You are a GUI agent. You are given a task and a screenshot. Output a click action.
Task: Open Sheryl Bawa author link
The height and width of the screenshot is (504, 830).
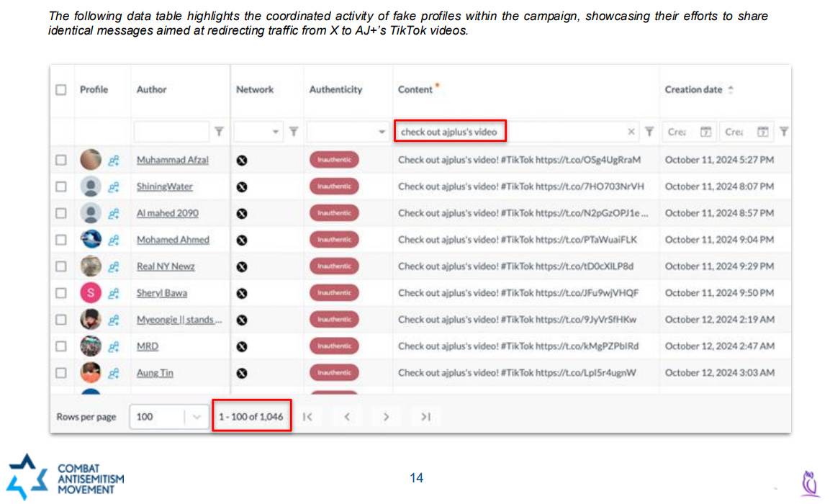pos(161,293)
